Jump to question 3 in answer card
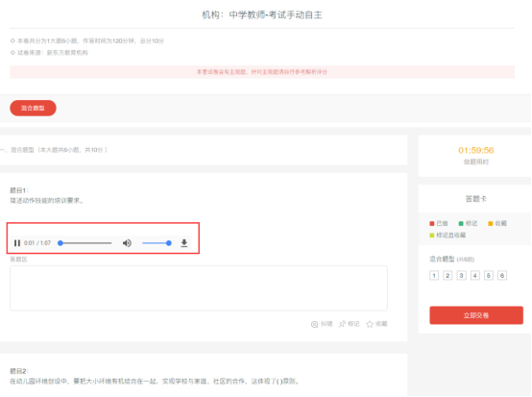Image resolution: width=532 pixels, height=397 pixels. click(461, 276)
